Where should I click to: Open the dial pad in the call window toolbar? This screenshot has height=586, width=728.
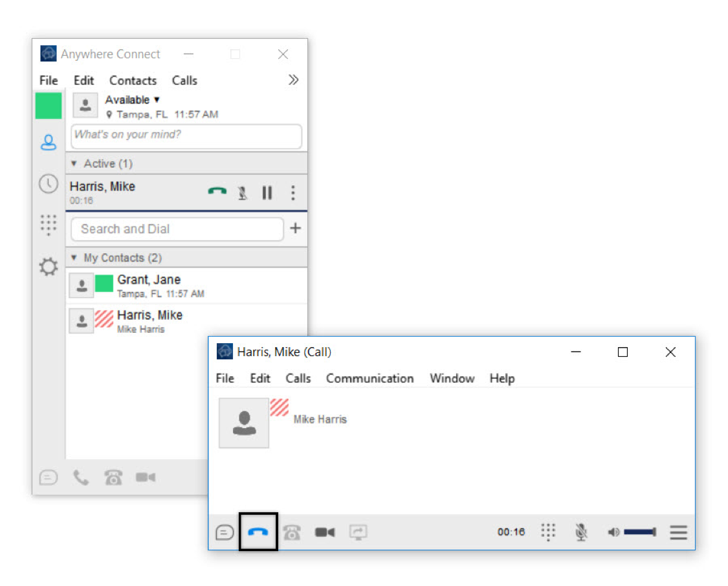(548, 532)
